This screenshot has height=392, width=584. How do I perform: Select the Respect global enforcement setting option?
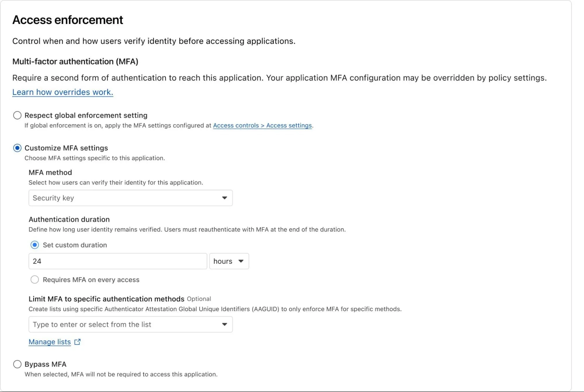pos(17,115)
